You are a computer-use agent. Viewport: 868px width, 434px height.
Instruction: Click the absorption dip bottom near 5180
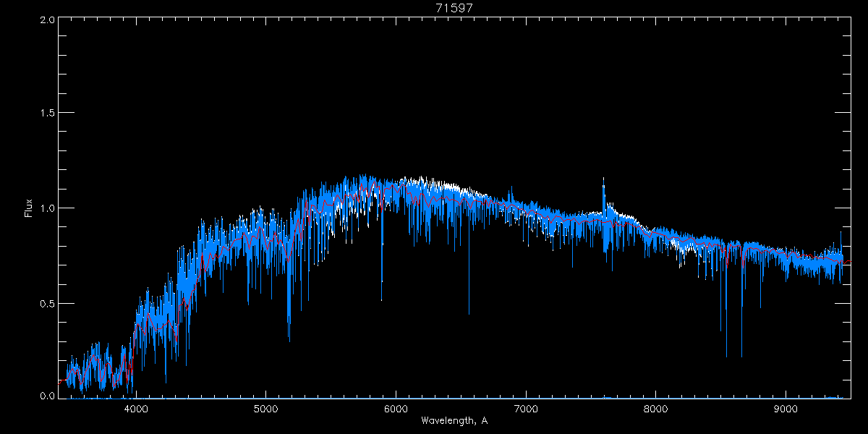point(289,341)
